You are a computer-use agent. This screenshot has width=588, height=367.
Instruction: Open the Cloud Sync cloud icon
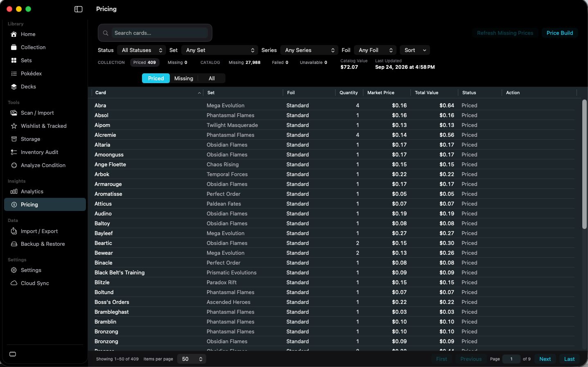(x=14, y=283)
